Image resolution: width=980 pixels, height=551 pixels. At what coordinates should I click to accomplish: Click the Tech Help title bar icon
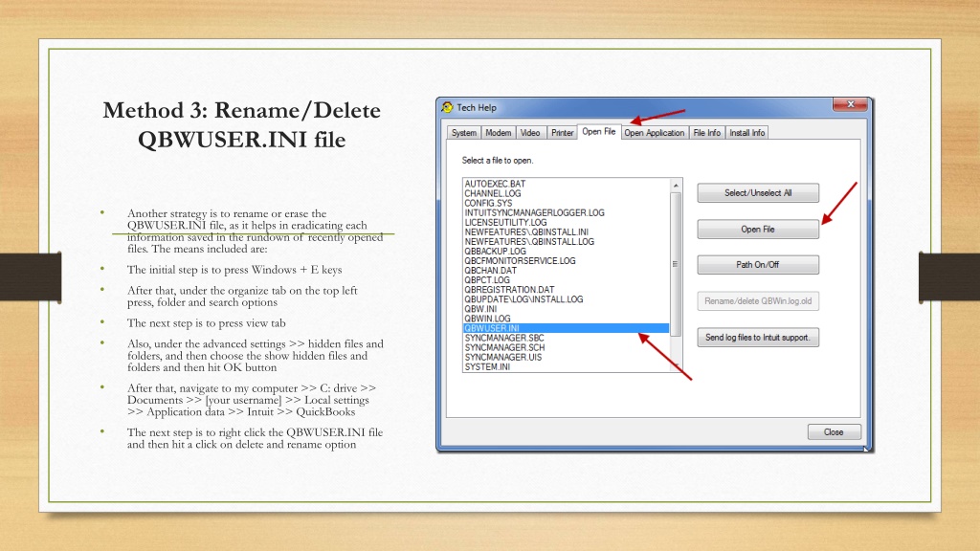click(447, 107)
